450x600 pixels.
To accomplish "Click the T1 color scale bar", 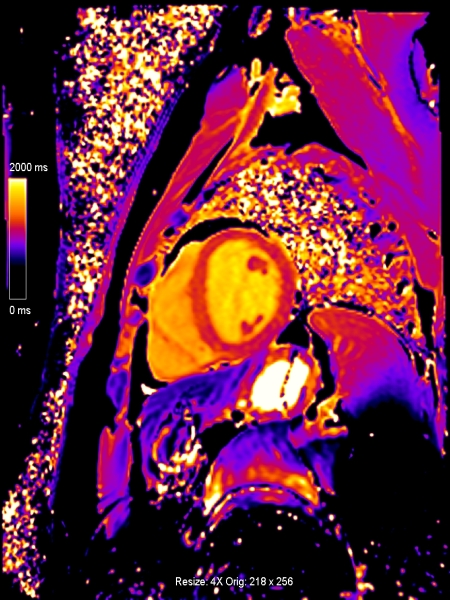I will click(x=18, y=239).
